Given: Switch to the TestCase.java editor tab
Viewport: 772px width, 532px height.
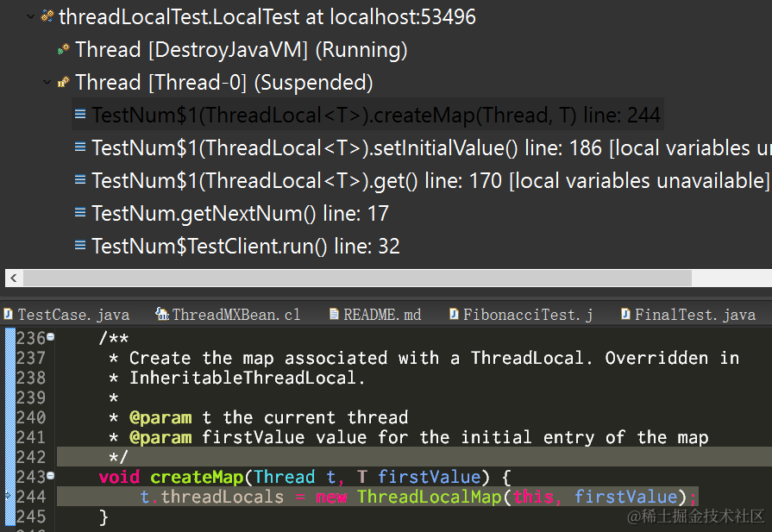Looking at the screenshot, I should (x=74, y=315).
